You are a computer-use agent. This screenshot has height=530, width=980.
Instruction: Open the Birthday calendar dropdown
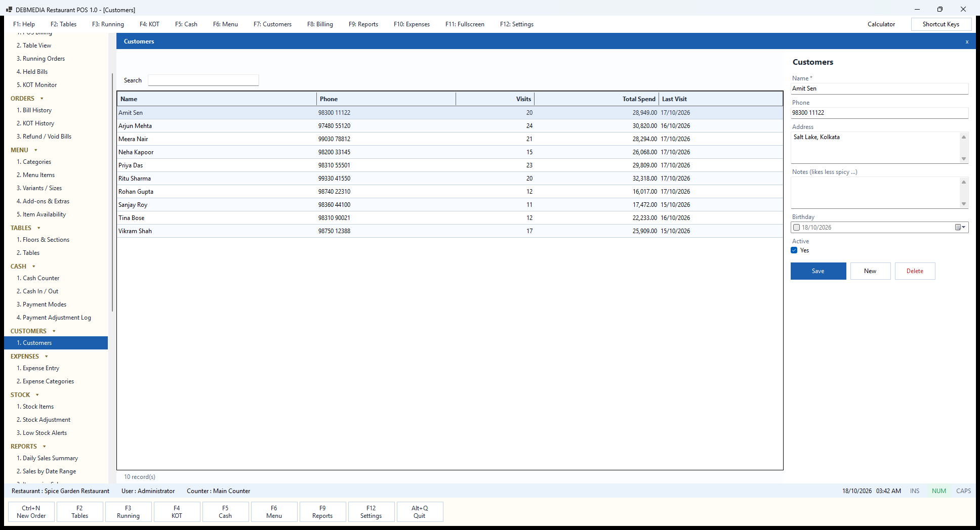click(960, 228)
